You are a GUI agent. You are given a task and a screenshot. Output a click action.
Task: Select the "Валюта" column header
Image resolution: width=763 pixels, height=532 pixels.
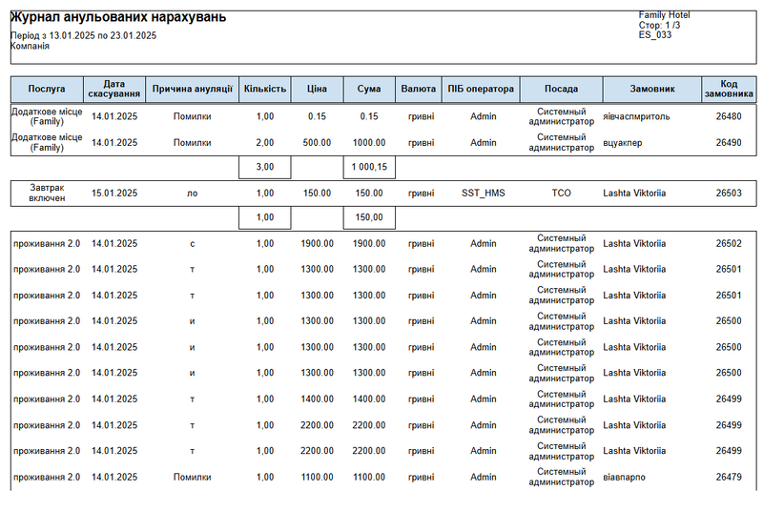(x=420, y=90)
